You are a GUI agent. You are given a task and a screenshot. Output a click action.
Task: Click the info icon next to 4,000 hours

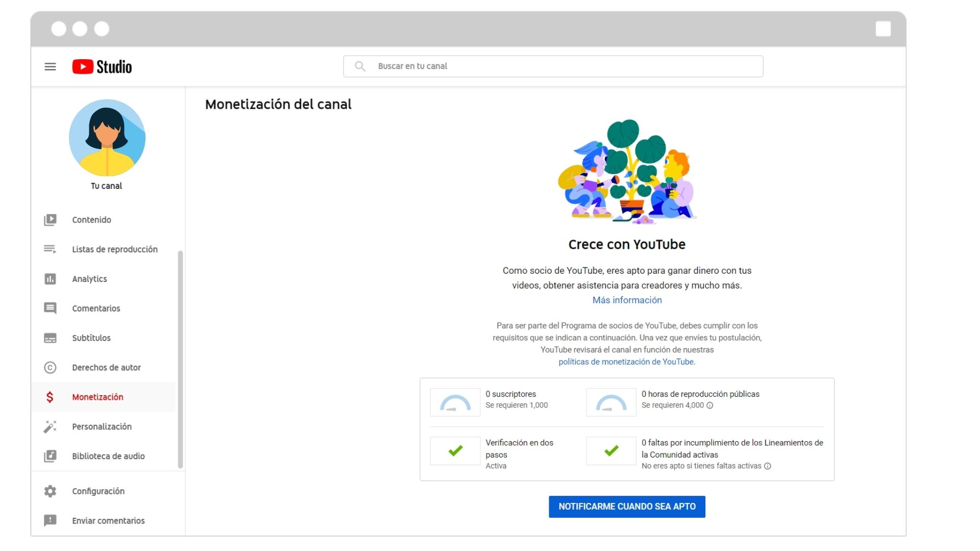point(711,405)
